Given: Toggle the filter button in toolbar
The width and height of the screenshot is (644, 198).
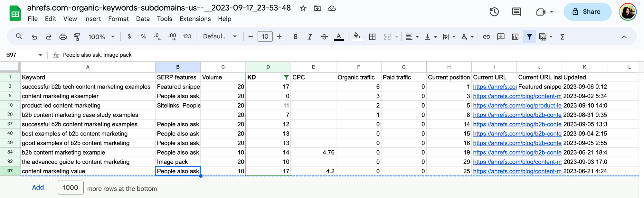Looking at the screenshot, I should (x=529, y=37).
